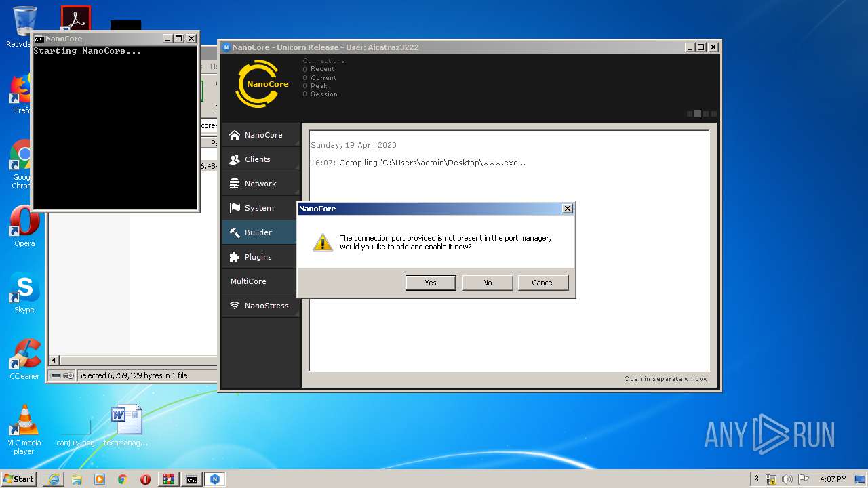Click the '0 Current' connections counter
This screenshot has width=868, height=488.
coord(320,77)
